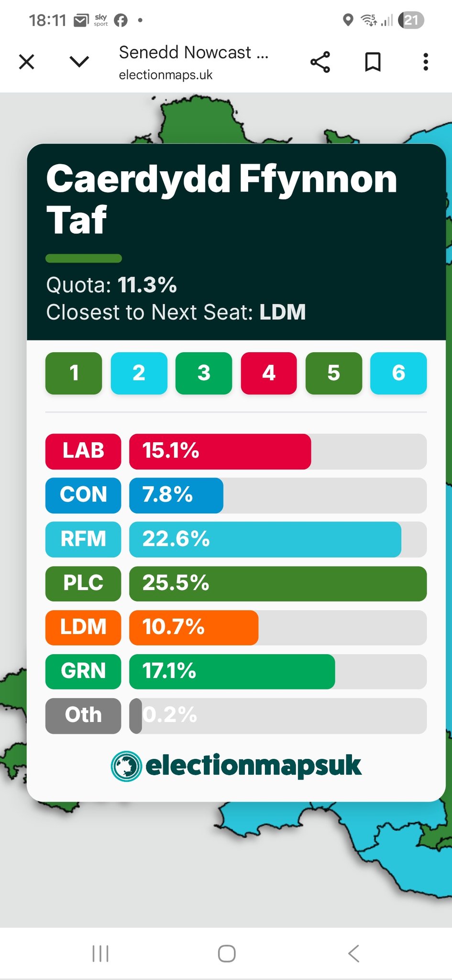Select seat number 4 box

[268, 373]
